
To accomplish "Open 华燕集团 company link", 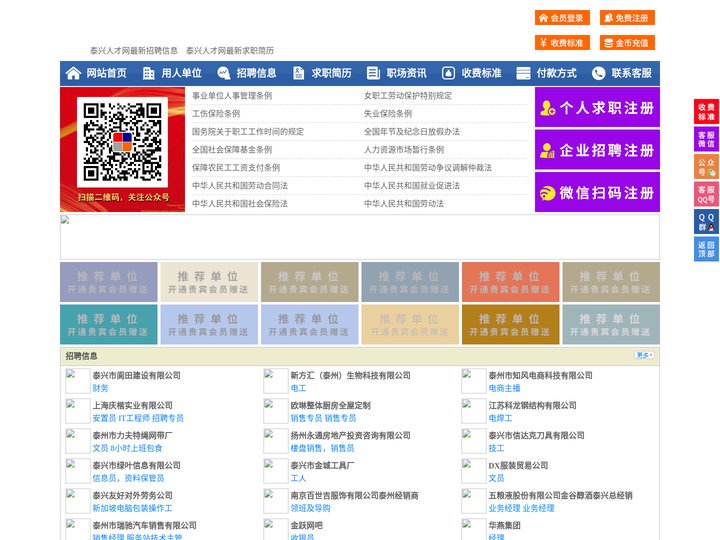I will pos(504,525).
